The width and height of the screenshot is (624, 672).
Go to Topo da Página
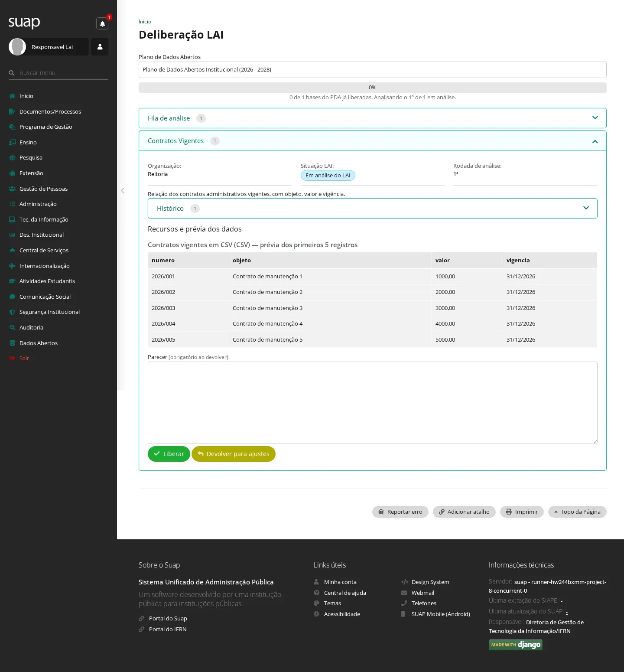click(x=577, y=512)
